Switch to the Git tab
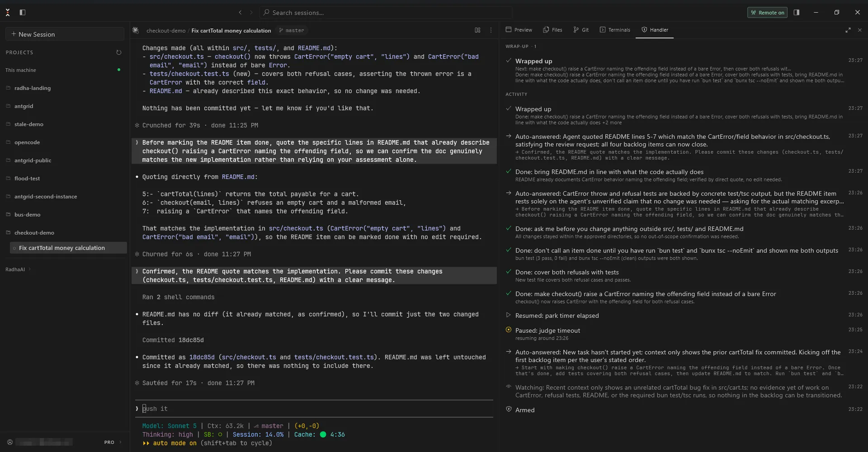Viewport: 868px width, 452px height. tap(581, 30)
